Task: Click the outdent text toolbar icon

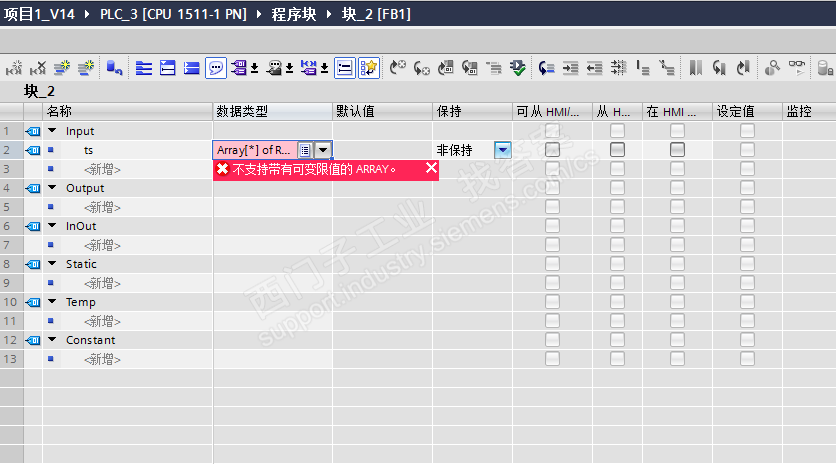Action: pos(594,68)
